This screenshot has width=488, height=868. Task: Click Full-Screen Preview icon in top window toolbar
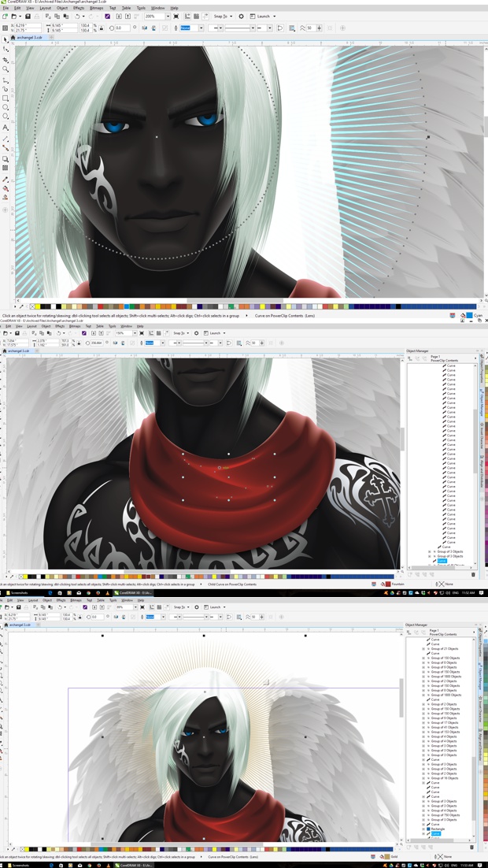[176, 17]
